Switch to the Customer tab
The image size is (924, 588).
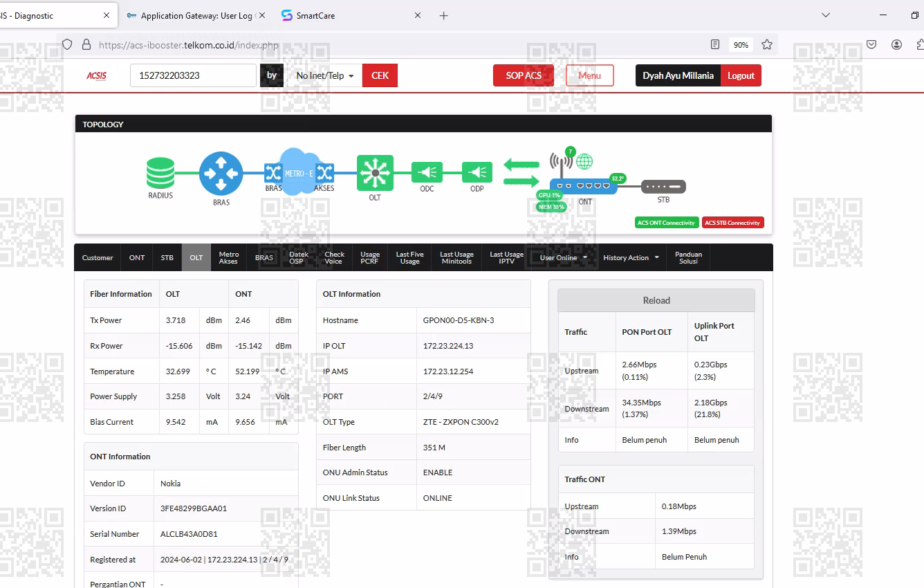click(x=98, y=257)
